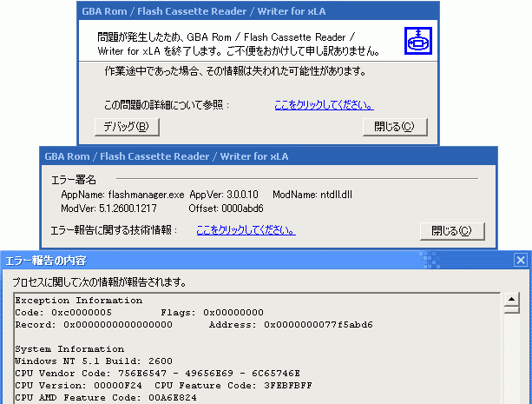Click the text 'ModName: ntdll.dll'

point(312,195)
